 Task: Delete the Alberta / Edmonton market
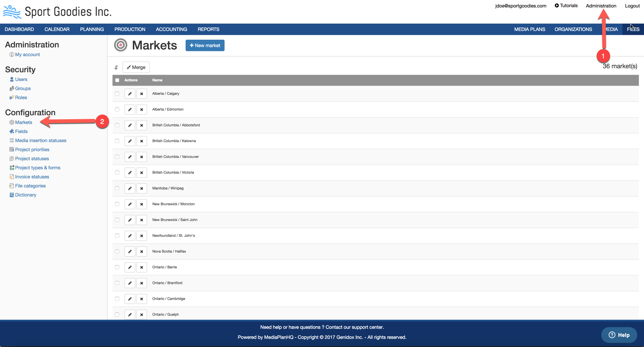click(142, 110)
